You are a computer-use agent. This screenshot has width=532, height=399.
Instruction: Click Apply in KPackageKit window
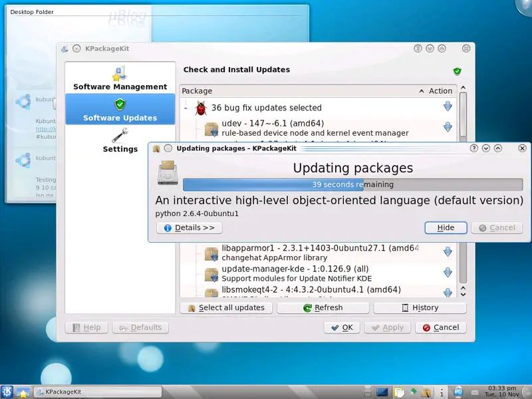(x=388, y=327)
